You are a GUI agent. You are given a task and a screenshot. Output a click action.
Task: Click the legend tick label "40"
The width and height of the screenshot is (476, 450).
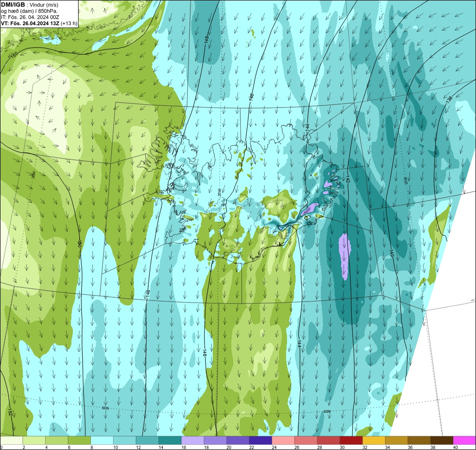coord(455,447)
